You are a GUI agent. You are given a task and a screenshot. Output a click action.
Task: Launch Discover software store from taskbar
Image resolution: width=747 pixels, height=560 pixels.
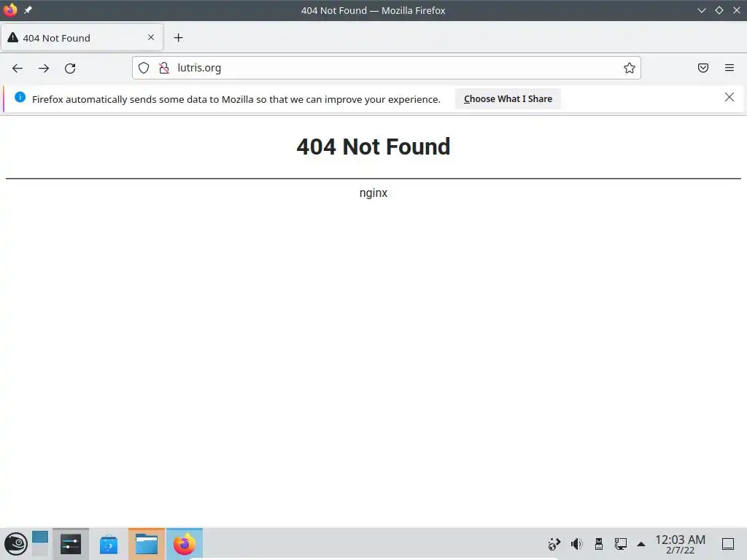109,544
